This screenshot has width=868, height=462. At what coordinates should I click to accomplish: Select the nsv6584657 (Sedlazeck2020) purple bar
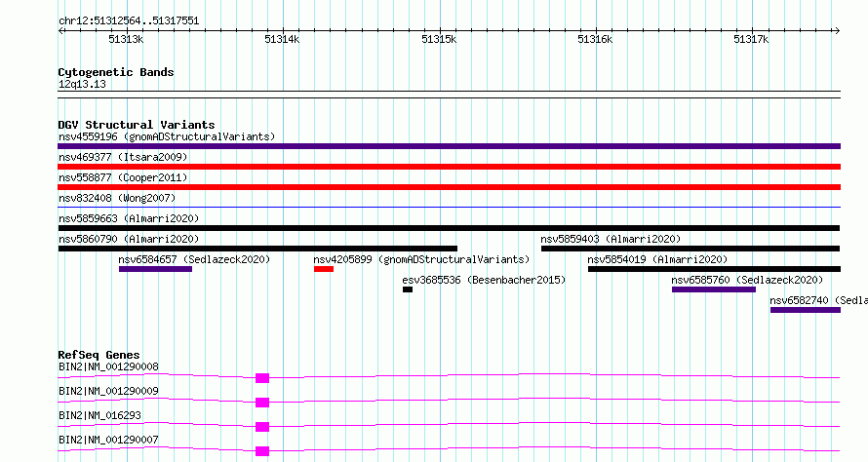pos(155,269)
